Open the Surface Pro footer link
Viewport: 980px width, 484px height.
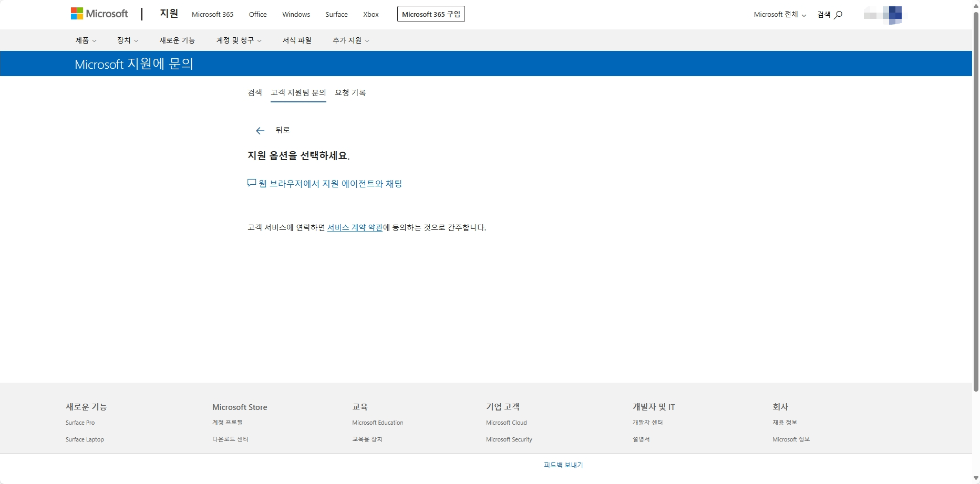click(80, 423)
